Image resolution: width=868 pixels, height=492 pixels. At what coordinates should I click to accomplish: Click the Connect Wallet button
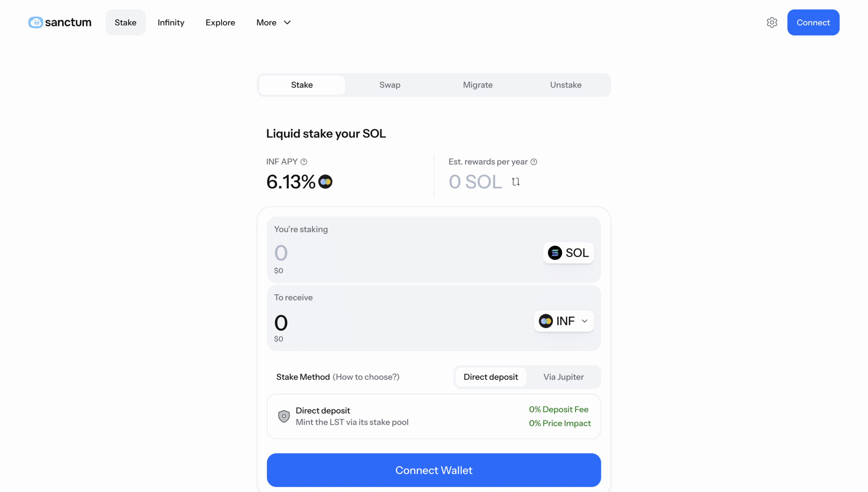click(x=434, y=470)
